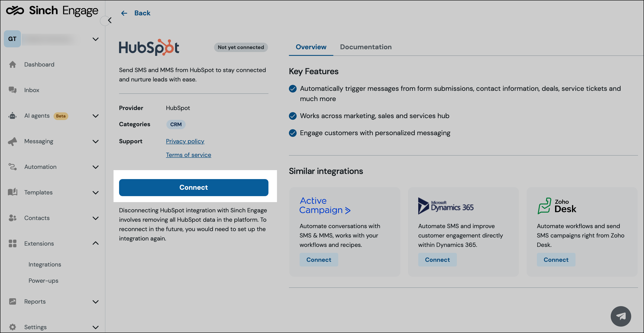This screenshot has height=333, width=644.
Task: Click the GT account avatar
Action: [12, 39]
